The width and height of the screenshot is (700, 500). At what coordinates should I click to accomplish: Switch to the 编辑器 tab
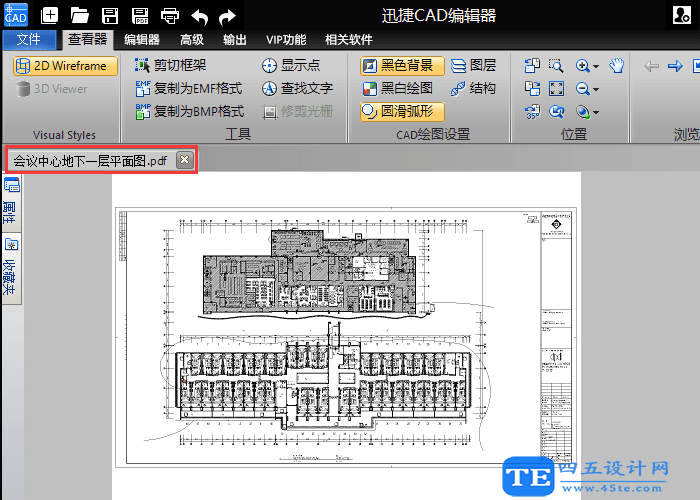[142, 40]
